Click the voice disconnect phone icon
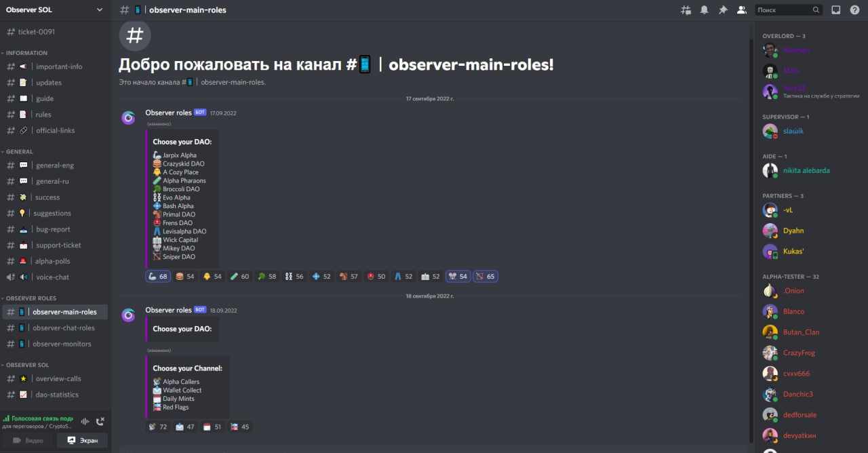Viewport: 868px width, 453px height. (100, 421)
